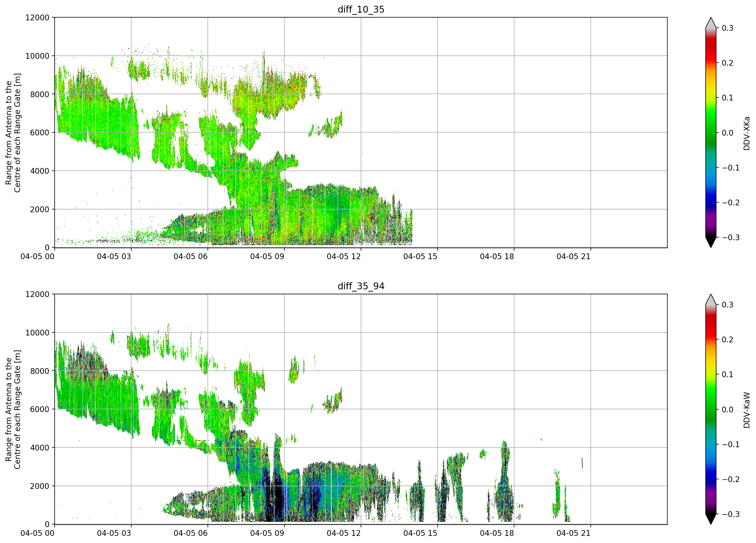
Task: Click the 8000 y-tick of diff_10_35 plot
Action: pos(40,94)
